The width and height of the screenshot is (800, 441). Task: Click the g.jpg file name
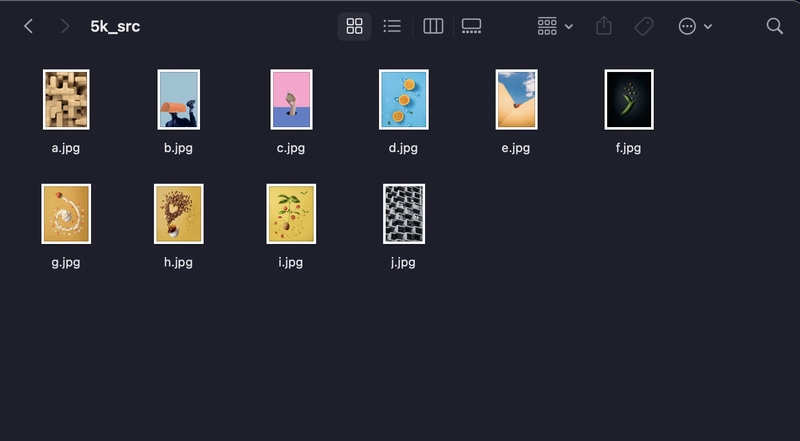pyautogui.click(x=66, y=262)
